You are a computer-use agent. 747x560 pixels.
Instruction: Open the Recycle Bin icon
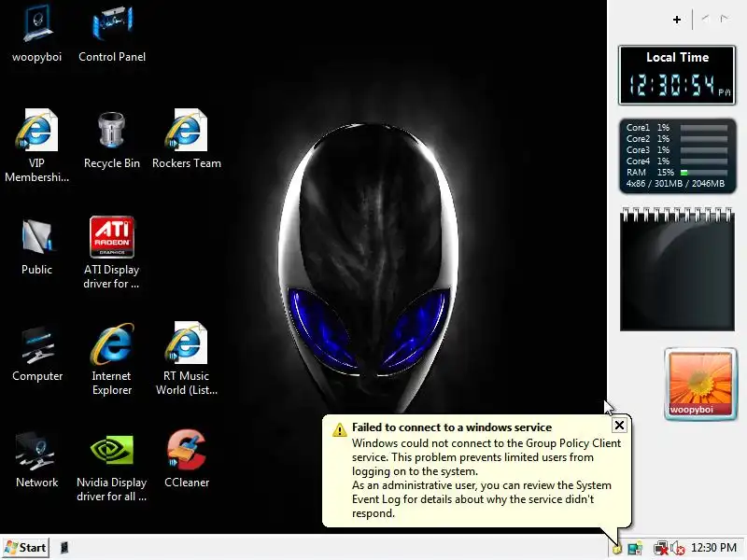pos(112,139)
